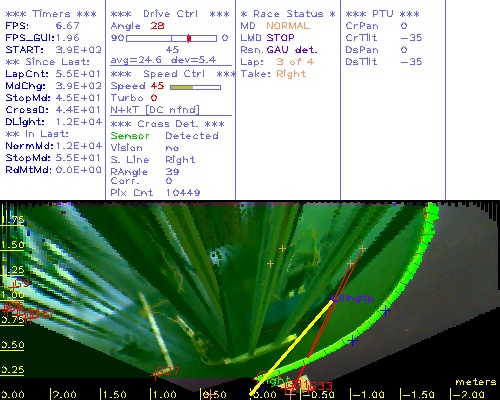This screenshot has height=400, width=500.
Task: Select the avg=24.6 dev=5.4 readout
Action: [x=163, y=60]
